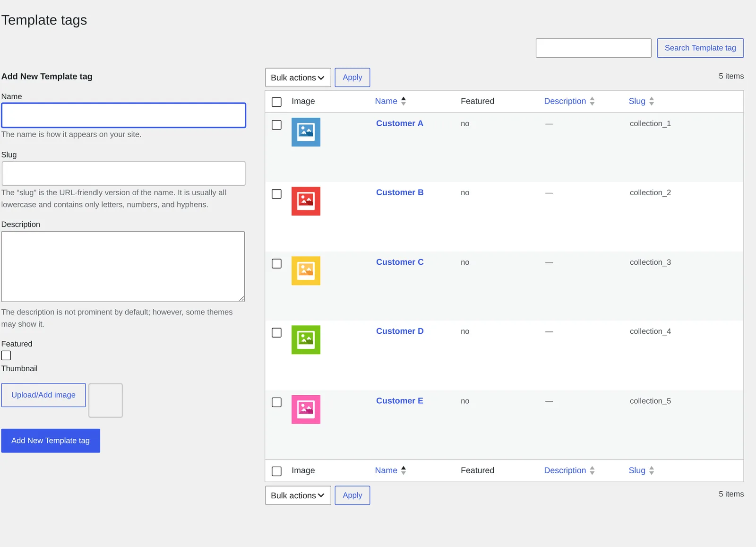Viewport: 756px width, 547px height.
Task: Tick the select-all checkbox in the table footer
Action: [277, 471]
